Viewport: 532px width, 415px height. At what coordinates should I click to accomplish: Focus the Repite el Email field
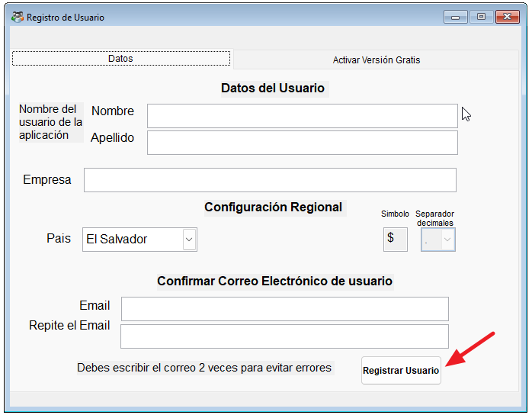[x=284, y=336]
